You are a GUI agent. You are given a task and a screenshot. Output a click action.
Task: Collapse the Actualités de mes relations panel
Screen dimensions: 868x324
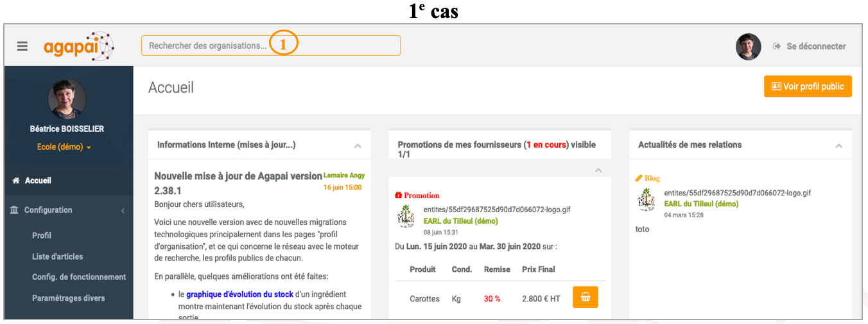pos(838,146)
